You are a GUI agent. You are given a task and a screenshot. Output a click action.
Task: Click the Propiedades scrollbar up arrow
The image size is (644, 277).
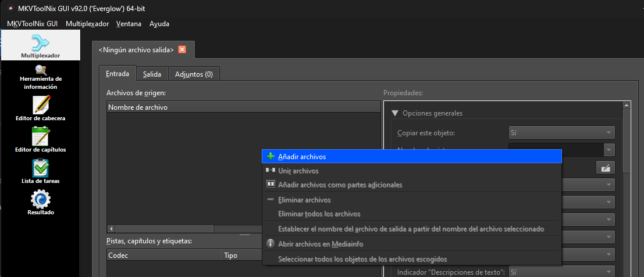627,106
